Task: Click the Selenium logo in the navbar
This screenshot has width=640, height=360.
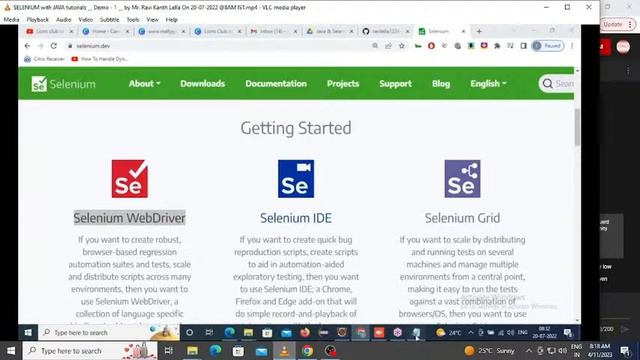Action: click(64, 84)
